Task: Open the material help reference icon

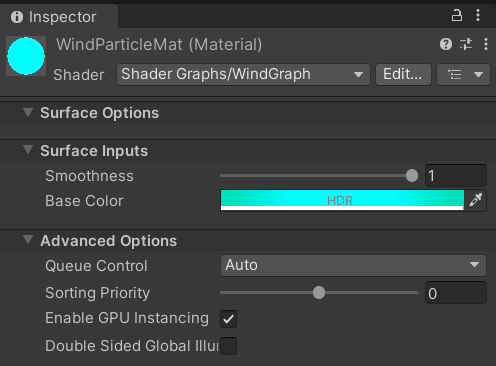Action: pos(446,44)
